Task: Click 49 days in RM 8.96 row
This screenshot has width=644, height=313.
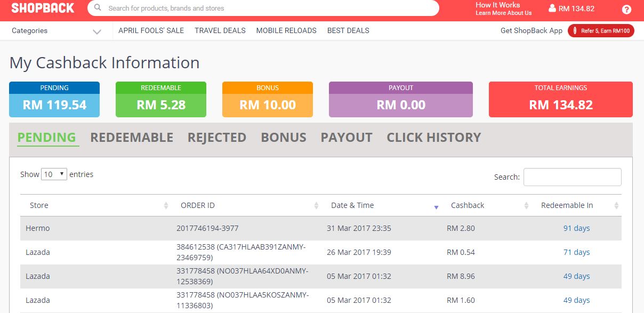Action: click(x=576, y=276)
